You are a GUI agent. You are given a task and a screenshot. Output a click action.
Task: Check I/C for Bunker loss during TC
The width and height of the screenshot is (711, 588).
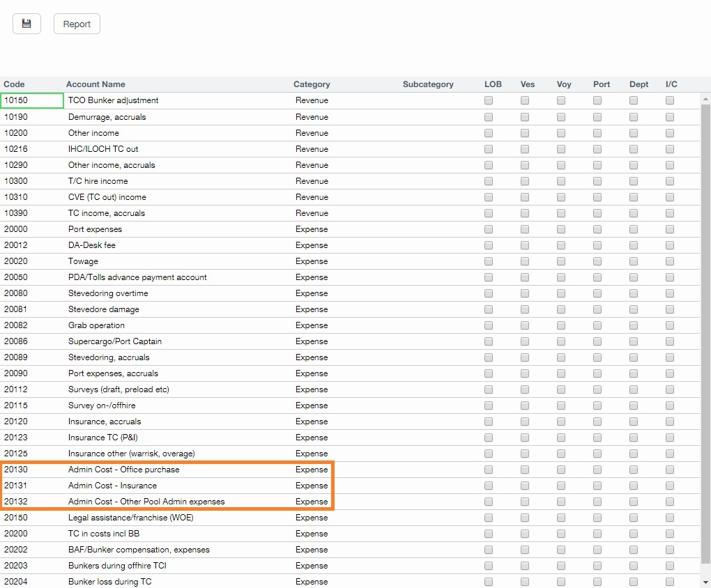click(x=671, y=582)
